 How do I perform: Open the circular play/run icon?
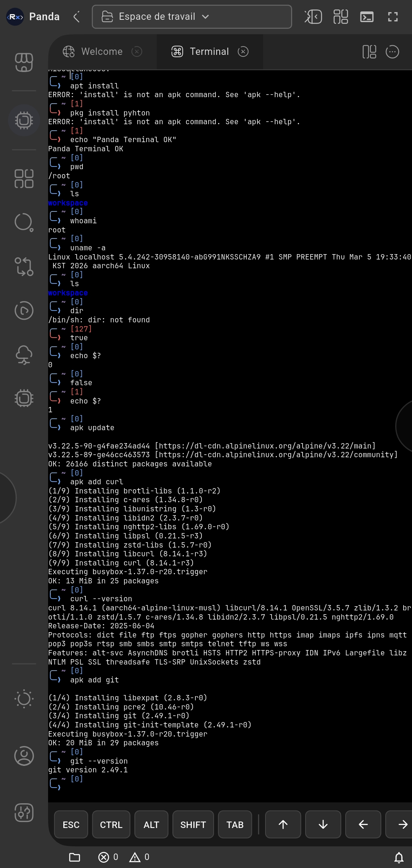[24, 311]
